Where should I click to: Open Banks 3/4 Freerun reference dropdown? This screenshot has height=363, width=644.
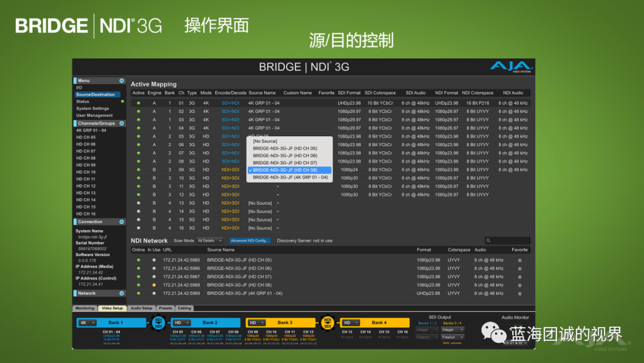tap(453, 337)
